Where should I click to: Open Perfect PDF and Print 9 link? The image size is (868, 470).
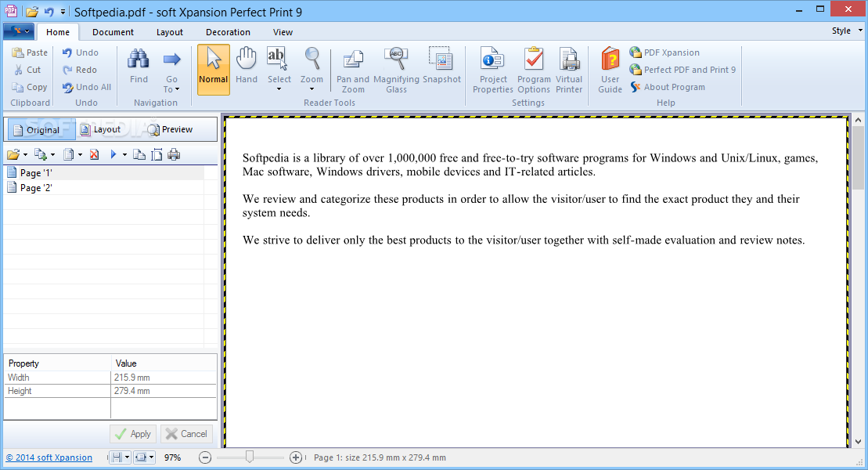click(683, 70)
